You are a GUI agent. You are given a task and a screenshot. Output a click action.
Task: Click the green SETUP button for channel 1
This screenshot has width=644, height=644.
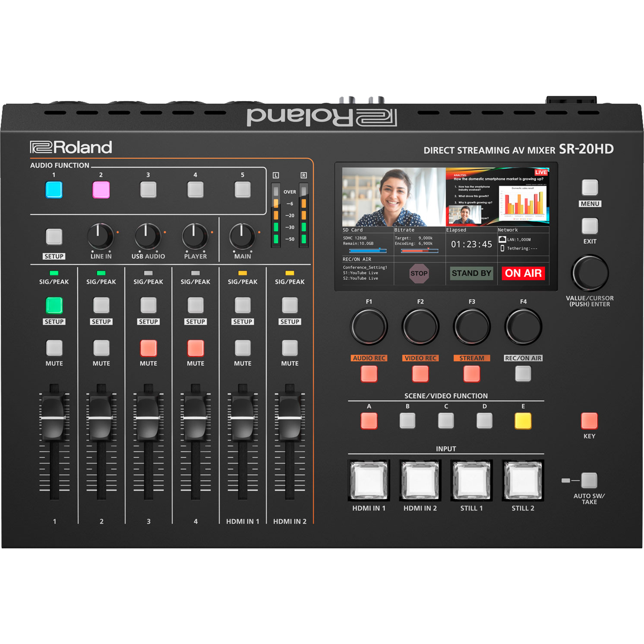tap(54, 305)
